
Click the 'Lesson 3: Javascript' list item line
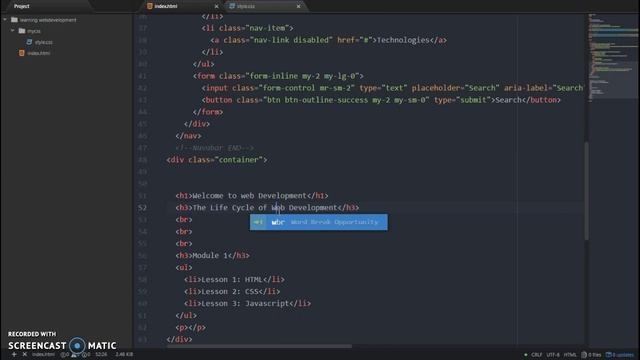point(247,303)
